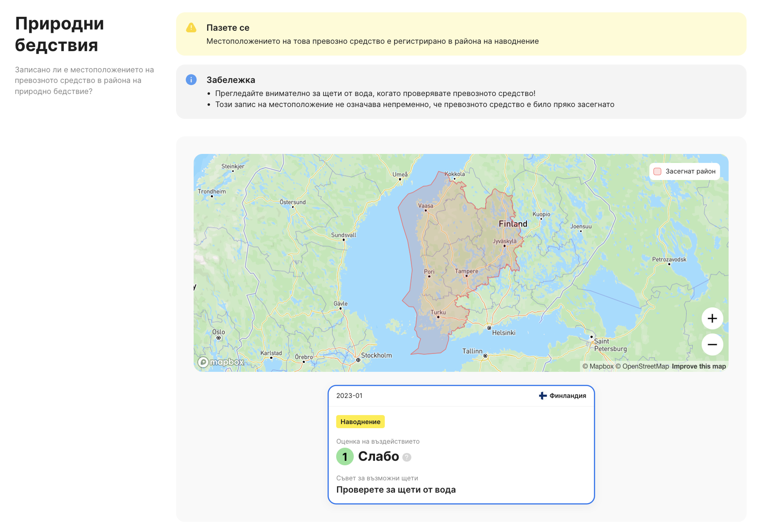Click the Östersund label on map
Image resolution: width=762 pixels, height=532 pixels.
(292, 202)
